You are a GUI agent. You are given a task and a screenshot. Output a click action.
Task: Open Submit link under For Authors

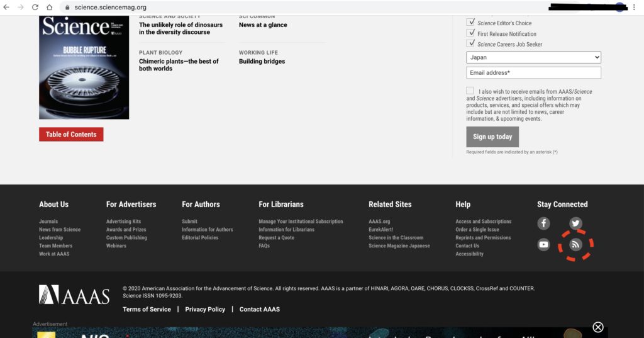click(x=190, y=221)
